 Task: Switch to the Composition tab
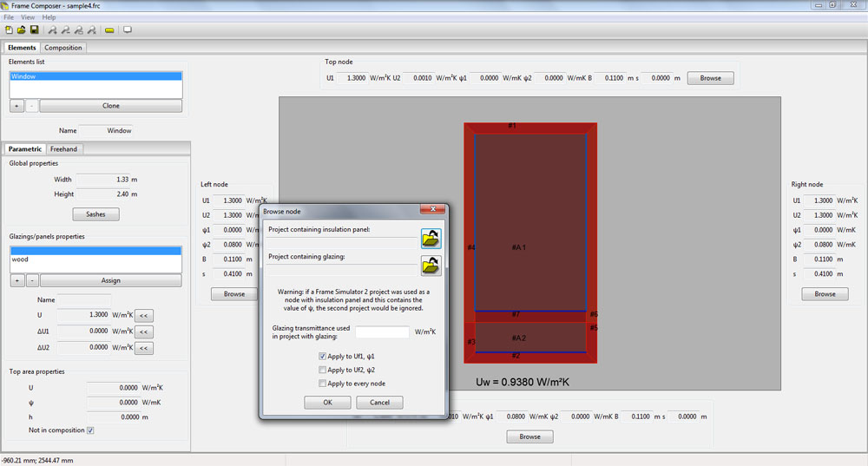coord(63,48)
